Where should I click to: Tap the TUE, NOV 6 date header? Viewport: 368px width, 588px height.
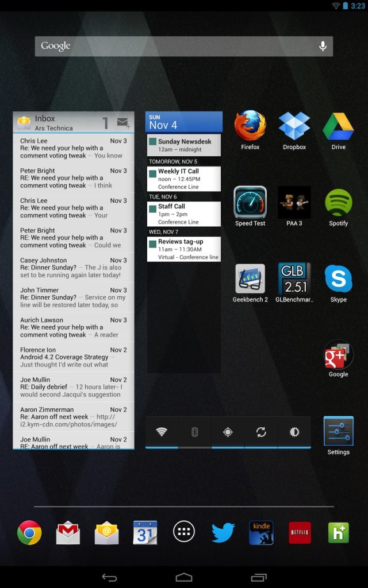click(x=163, y=197)
